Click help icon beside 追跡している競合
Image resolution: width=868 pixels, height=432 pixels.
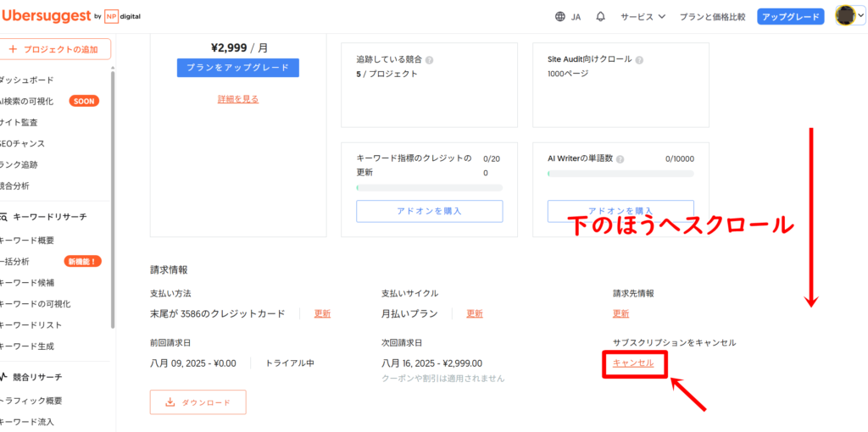430,60
